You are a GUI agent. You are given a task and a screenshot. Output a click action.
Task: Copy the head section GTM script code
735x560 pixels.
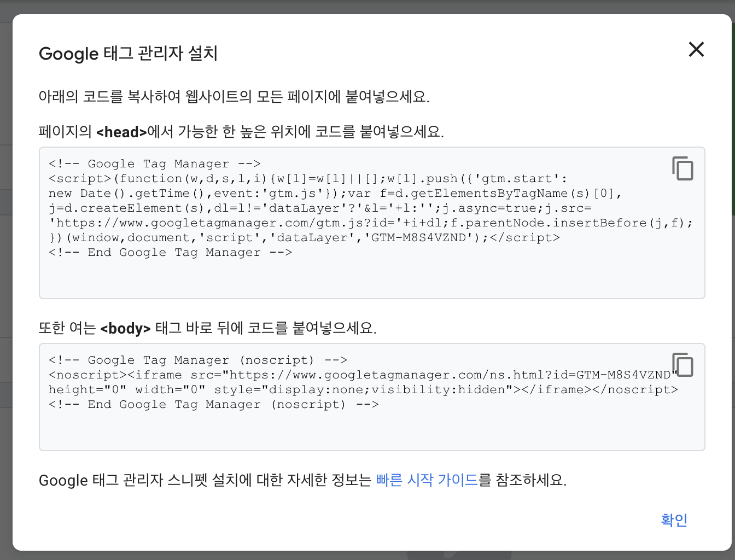pyautogui.click(x=682, y=168)
